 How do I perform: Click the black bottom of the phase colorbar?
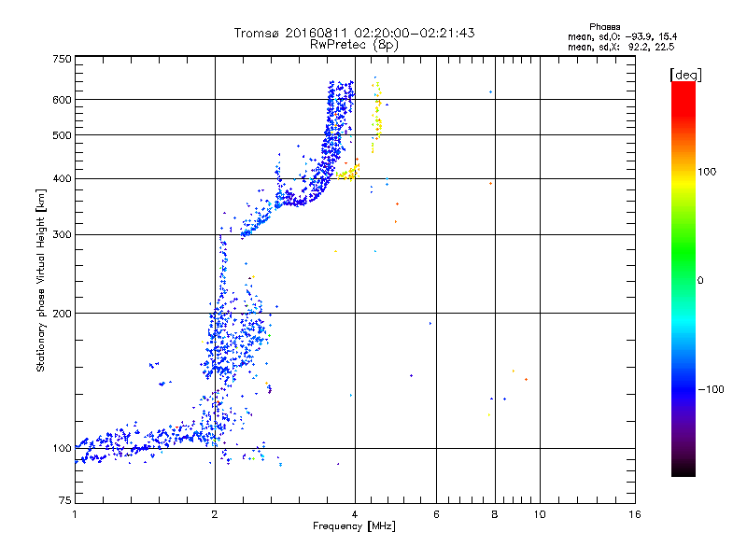(684, 469)
